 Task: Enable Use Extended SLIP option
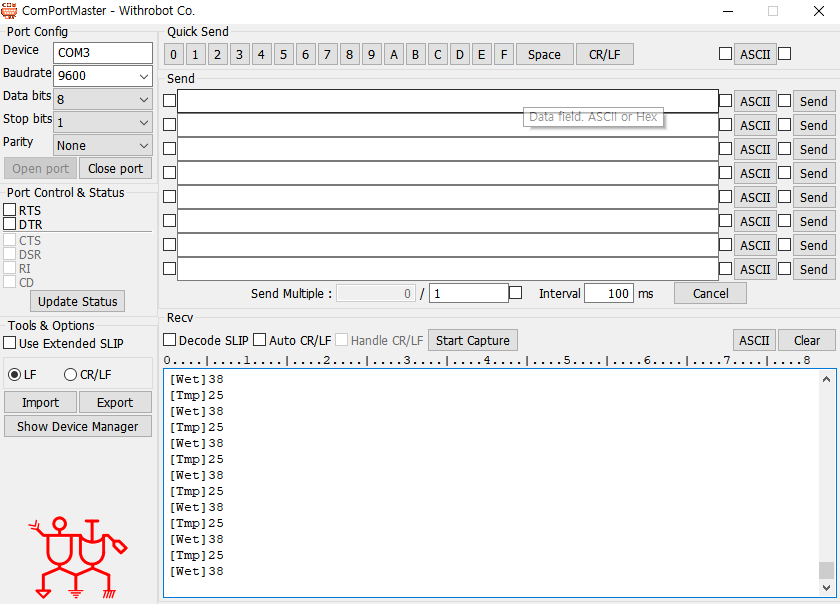[10, 343]
